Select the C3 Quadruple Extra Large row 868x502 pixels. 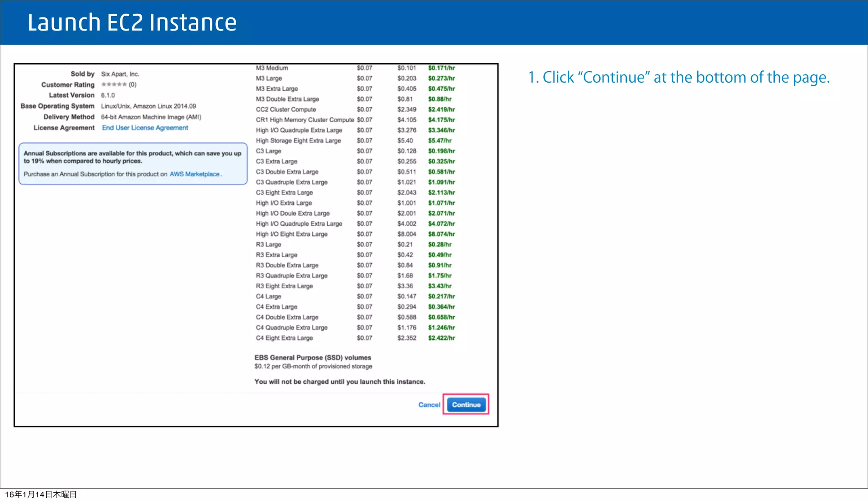(x=355, y=182)
